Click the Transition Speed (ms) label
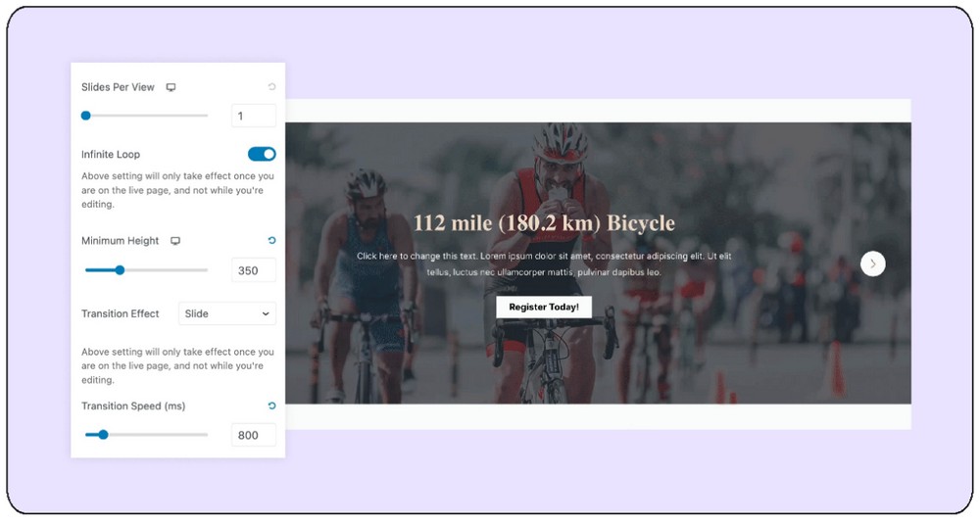Viewport: 980px width, 525px height. (x=133, y=406)
